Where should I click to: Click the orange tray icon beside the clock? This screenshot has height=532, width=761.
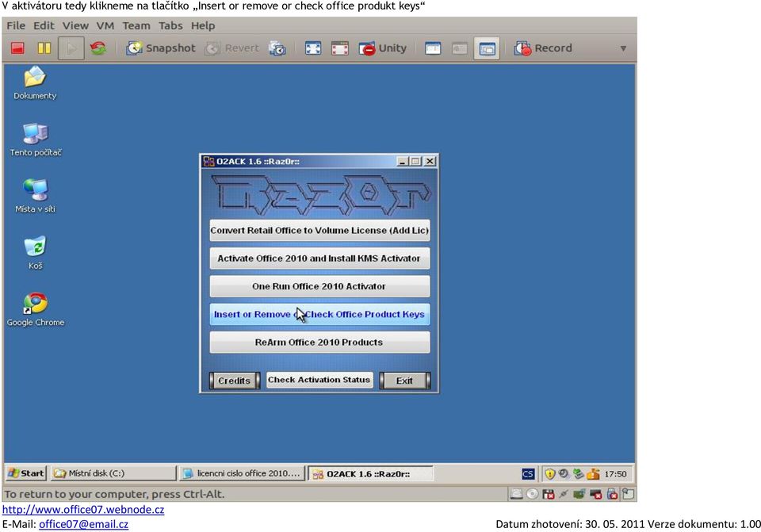click(x=593, y=474)
